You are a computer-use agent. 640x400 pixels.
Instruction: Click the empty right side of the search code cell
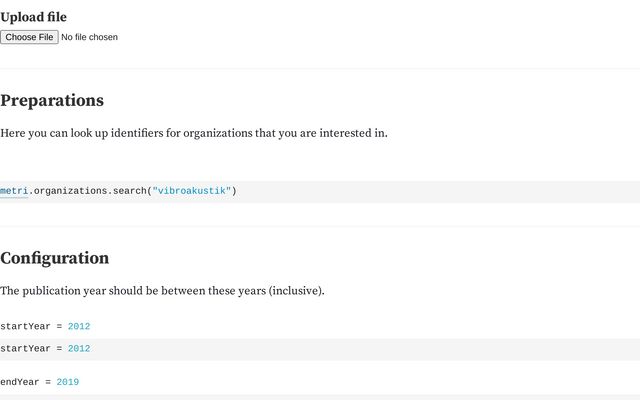[x=437, y=192]
